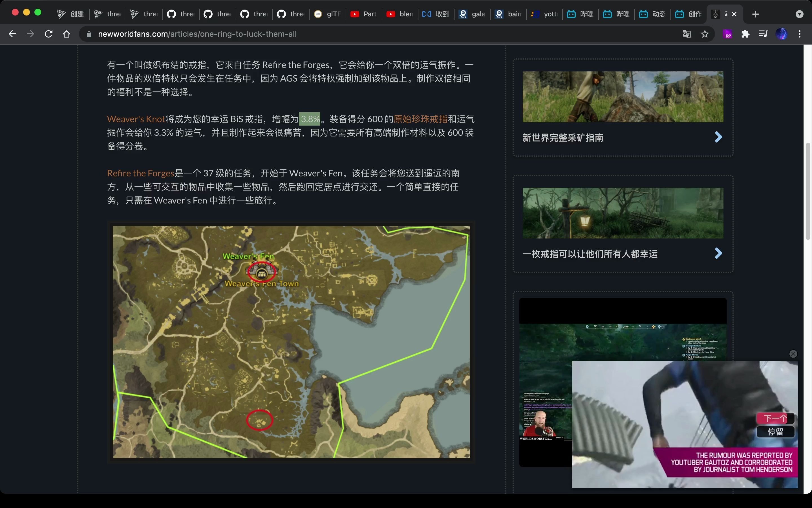Open the Refire the Forges link
812x508 pixels.
(x=141, y=173)
